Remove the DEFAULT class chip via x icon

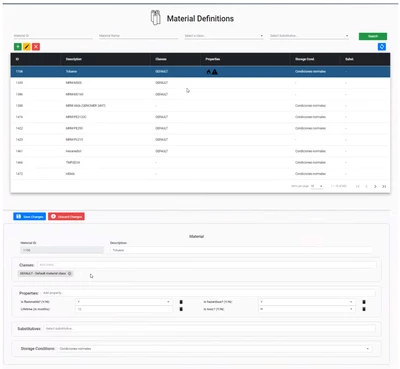pyautogui.click(x=70, y=273)
